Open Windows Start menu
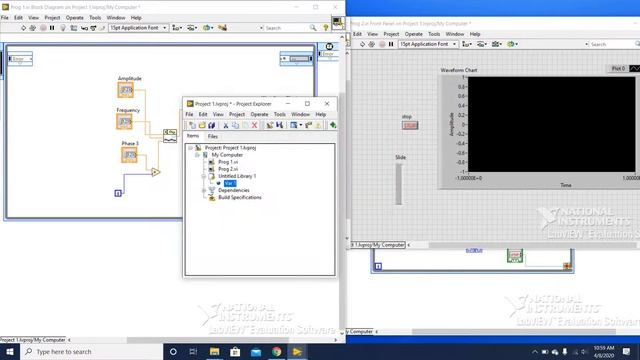Viewport: 640px width, 360px height. [x=10, y=351]
